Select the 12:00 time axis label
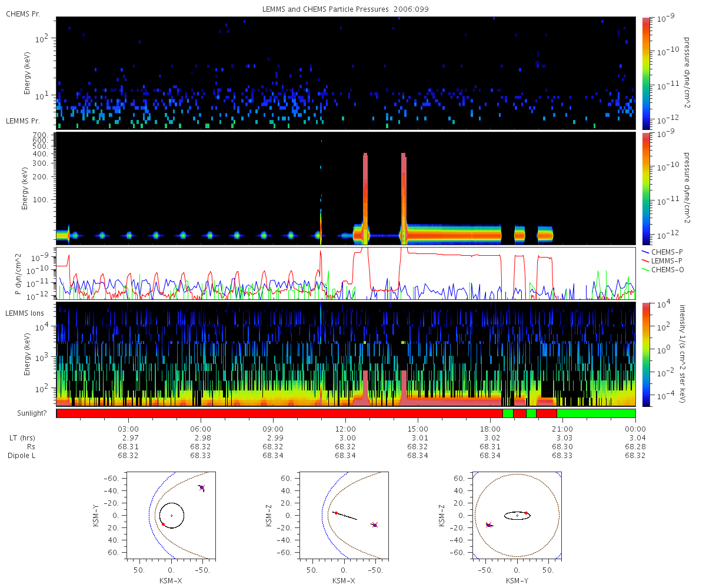 tap(345, 429)
